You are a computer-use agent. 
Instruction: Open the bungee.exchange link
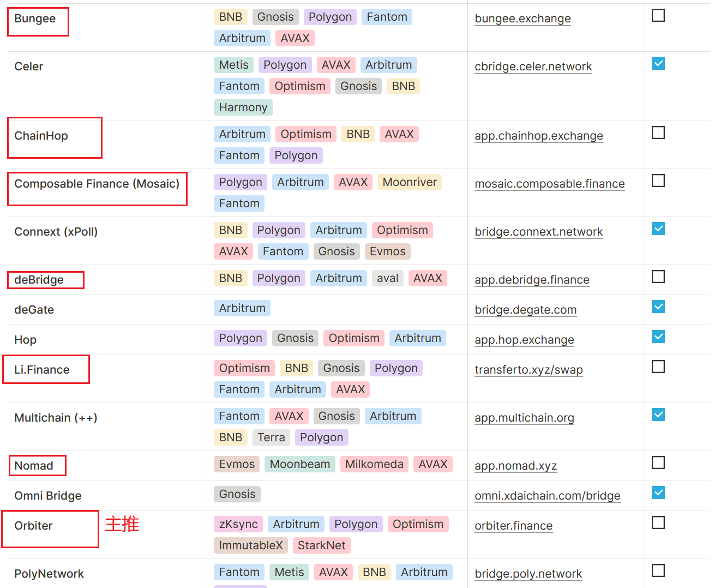[522, 19]
